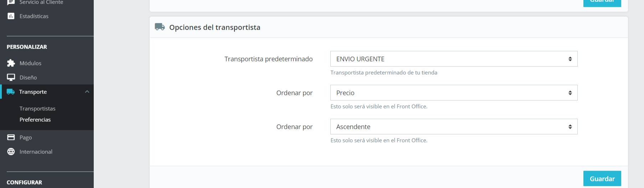Screen dimensions: 644x188
Task: Collapse the Transporte menu chevron
Action: pos(87,92)
